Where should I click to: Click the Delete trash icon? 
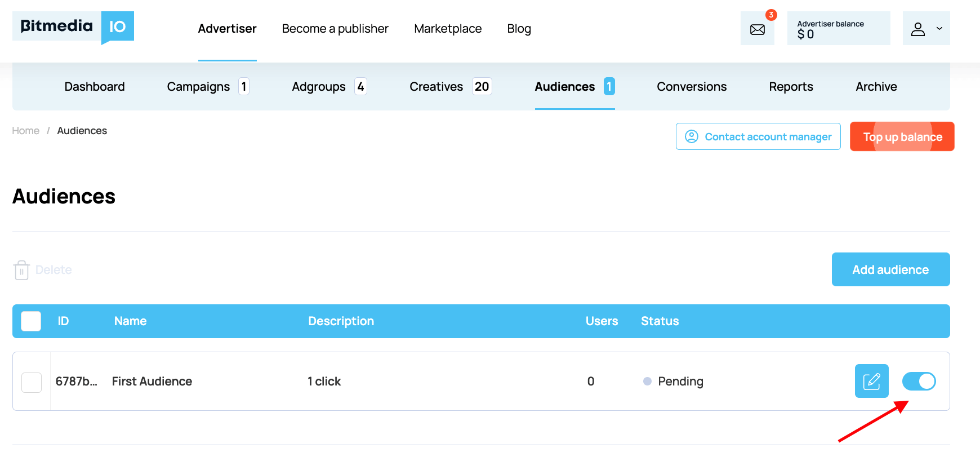[x=21, y=270]
